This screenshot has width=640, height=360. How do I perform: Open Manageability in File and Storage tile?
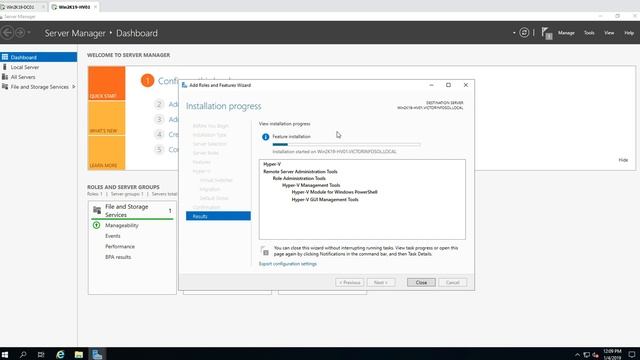(122, 225)
